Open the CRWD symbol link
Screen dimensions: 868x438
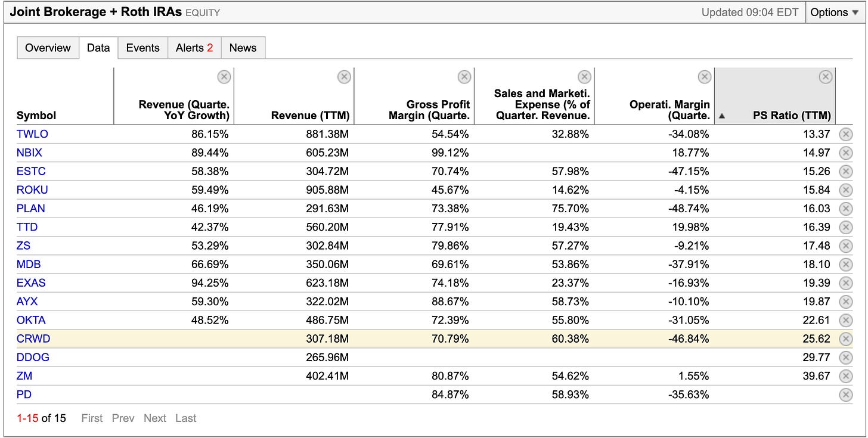(x=33, y=339)
